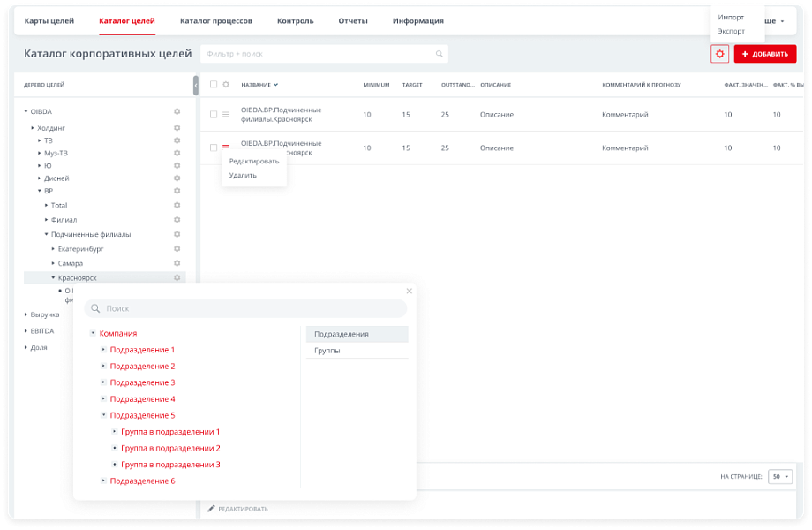This screenshot has height=530, width=812.
Task: Click the magnifier icon in filter field
Action: pyautogui.click(x=439, y=54)
